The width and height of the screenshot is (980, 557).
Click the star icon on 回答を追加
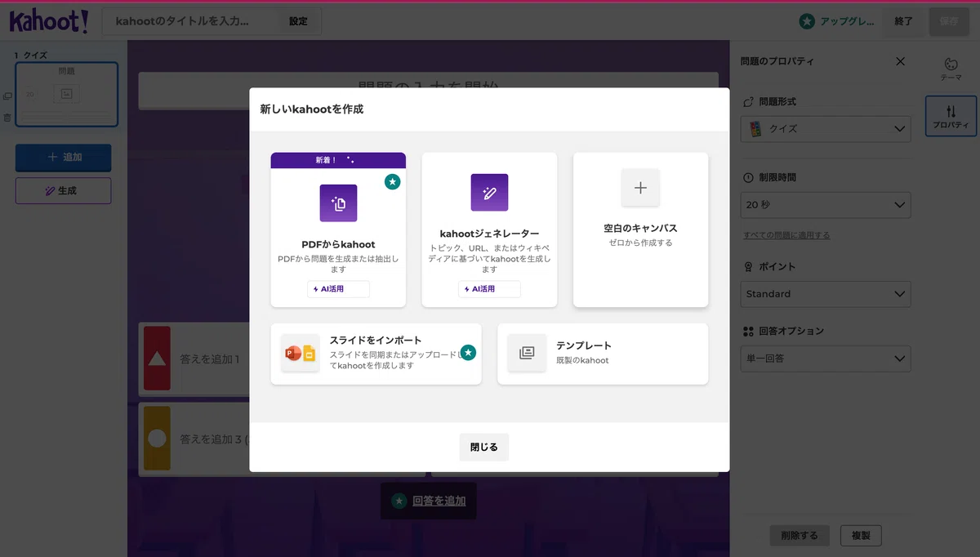click(399, 501)
